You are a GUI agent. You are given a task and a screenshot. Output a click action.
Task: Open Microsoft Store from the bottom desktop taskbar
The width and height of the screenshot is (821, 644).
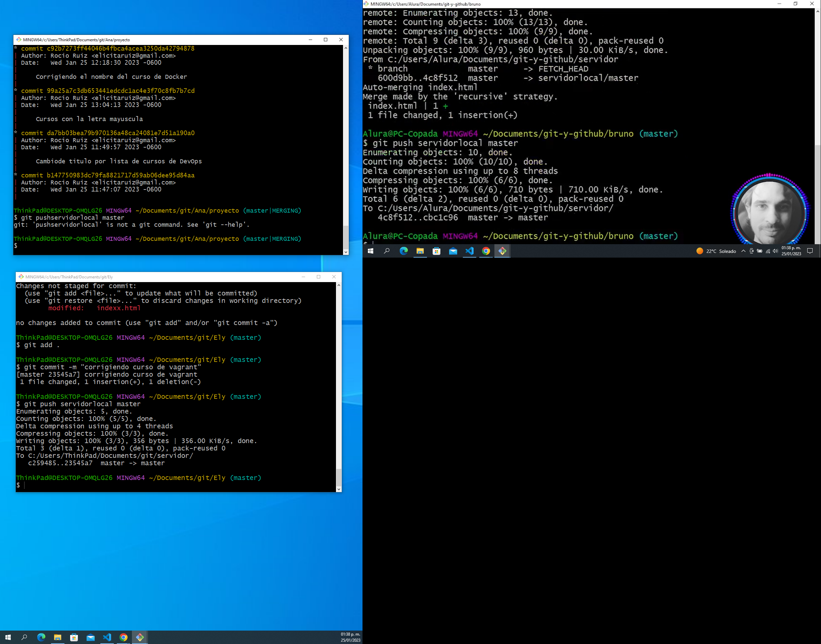(74, 637)
